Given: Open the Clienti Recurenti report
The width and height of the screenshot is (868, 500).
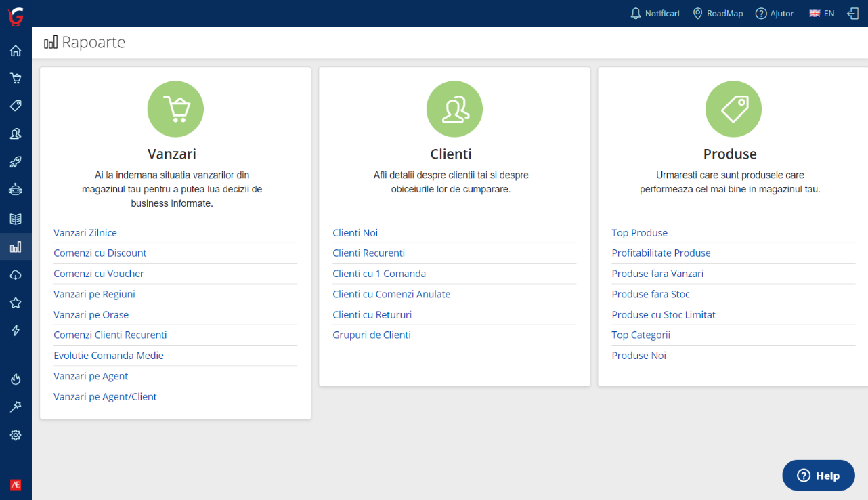Looking at the screenshot, I should tap(368, 253).
